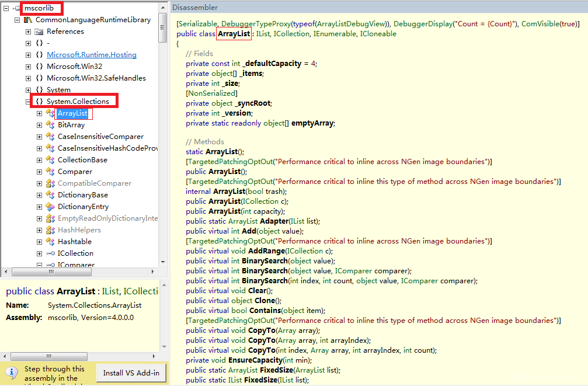Collapse the mscorlib root node
This screenshot has height=386, width=588.
(x=6, y=8)
